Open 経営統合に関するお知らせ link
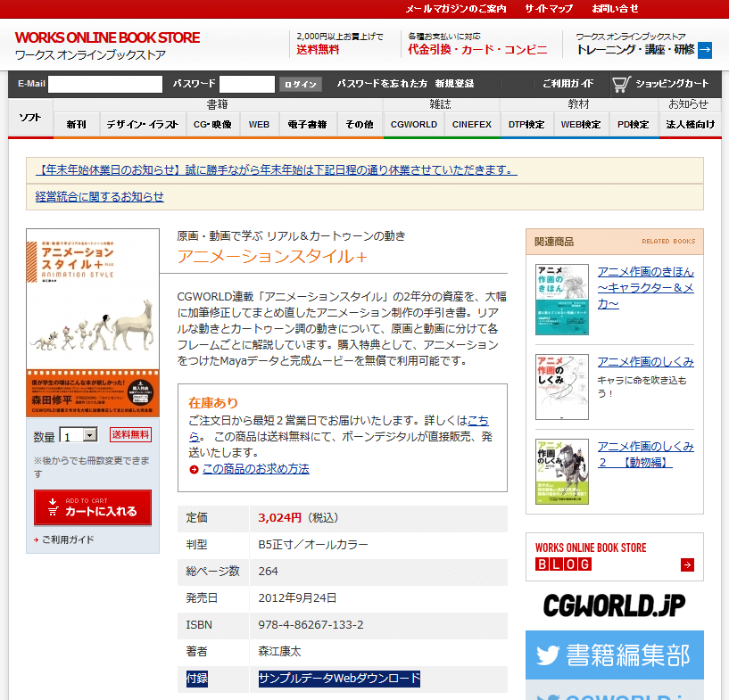The image size is (729, 700). click(x=100, y=196)
